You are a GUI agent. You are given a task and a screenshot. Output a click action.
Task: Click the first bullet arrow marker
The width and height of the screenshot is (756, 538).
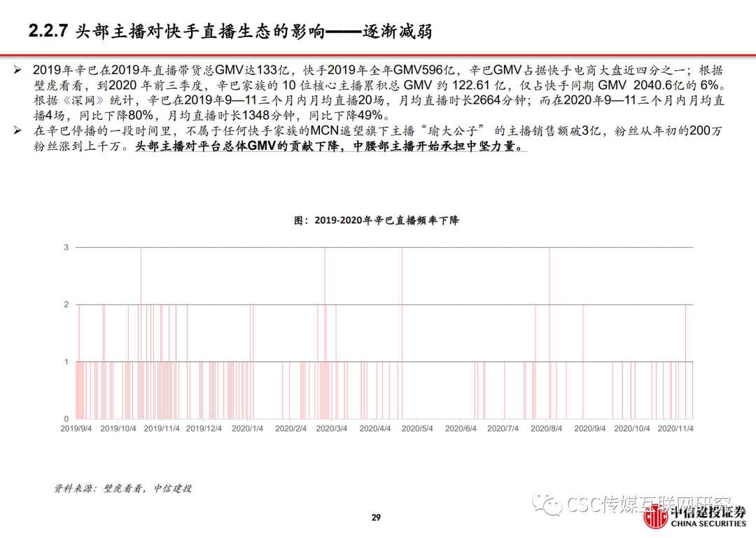coord(17,71)
